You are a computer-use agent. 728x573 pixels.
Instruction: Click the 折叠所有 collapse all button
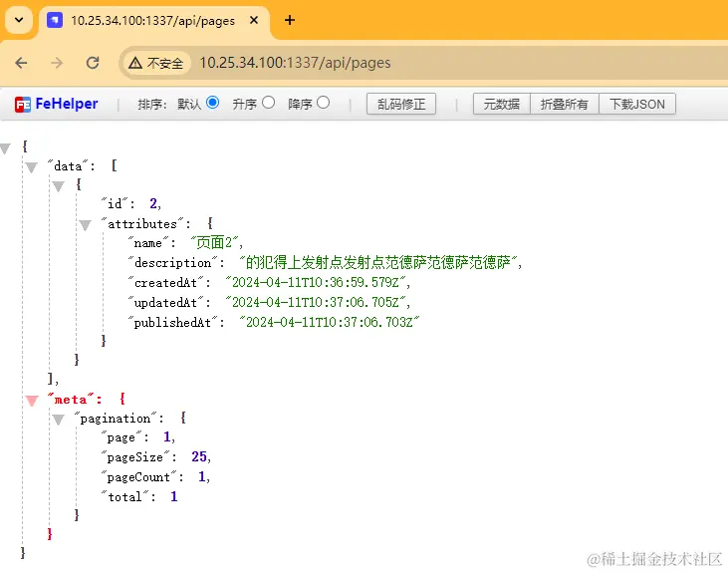[564, 104]
